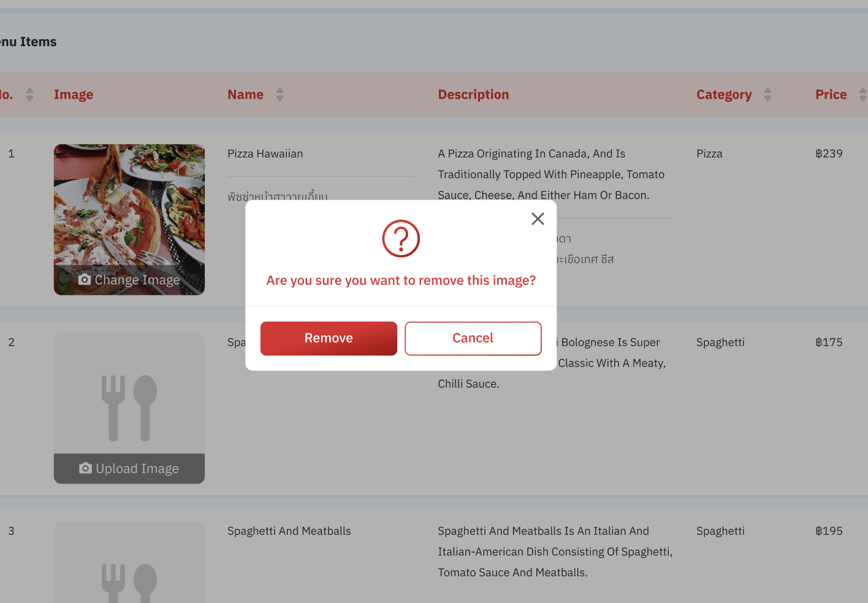Click the question mark icon in dialog
This screenshot has height=603, width=868.
pyautogui.click(x=401, y=239)
